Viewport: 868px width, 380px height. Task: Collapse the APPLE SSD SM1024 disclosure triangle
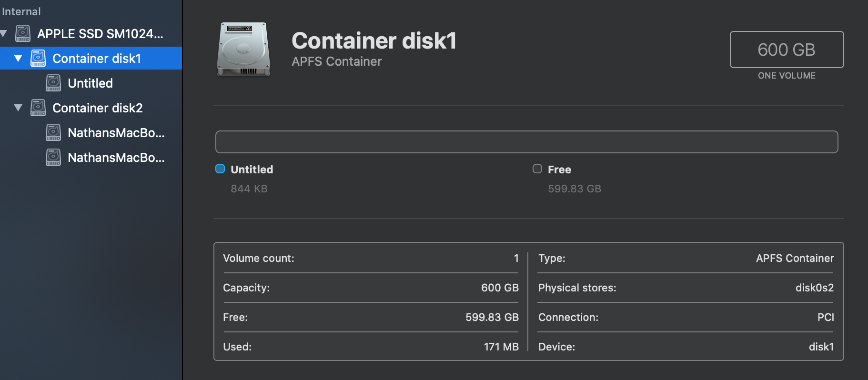pos(4,33)
